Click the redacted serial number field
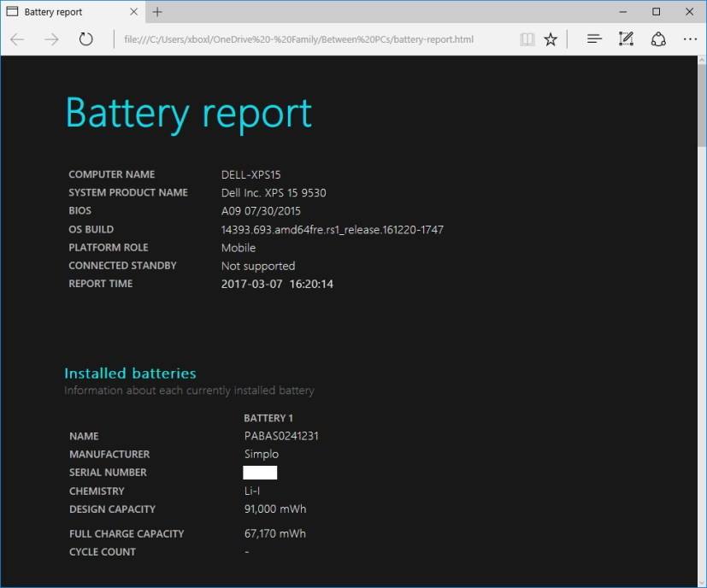Screen dimensions: 707x588 pyautogui.click(x=258, y=472)
